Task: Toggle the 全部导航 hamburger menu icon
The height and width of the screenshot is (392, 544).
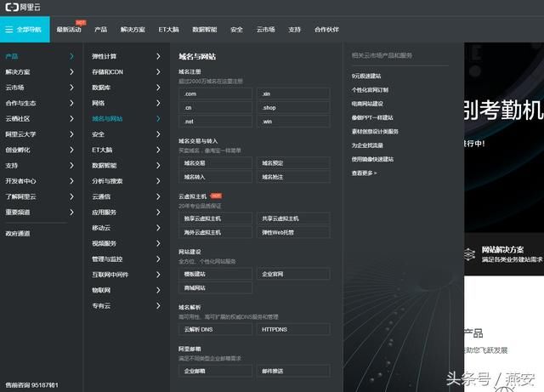Action: (x=9, y=29)
